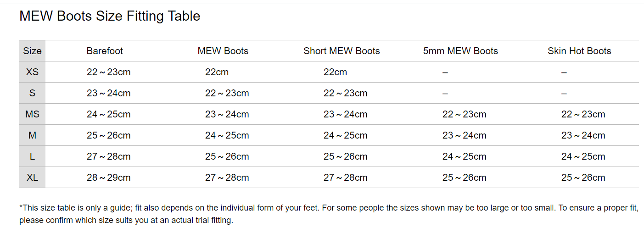Select Barefoot 24～25cm cell in MS row

point(109,114)
